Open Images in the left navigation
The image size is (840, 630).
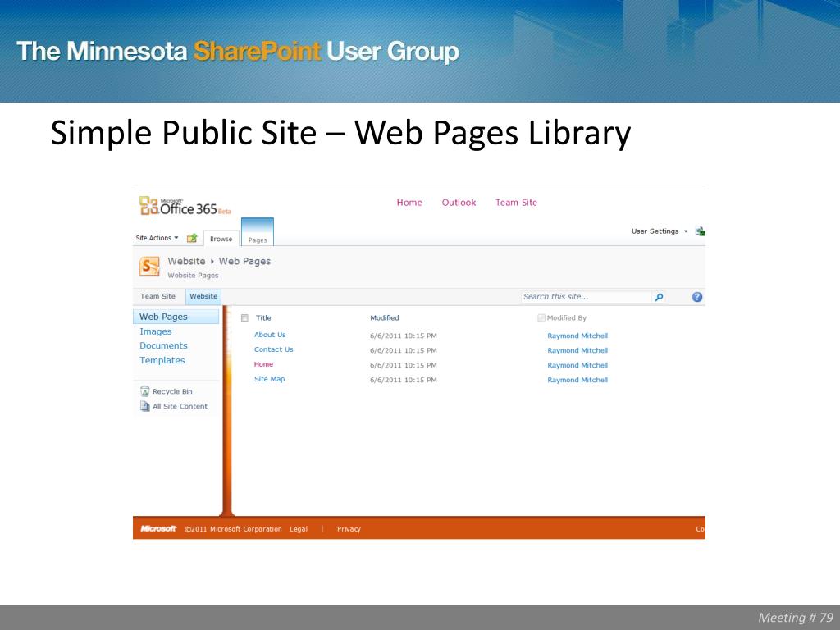click(155, 331)
